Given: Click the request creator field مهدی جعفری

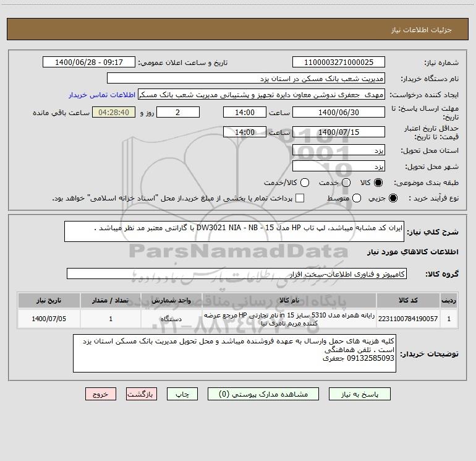Looking at the screenshot, I should (261, 95).
